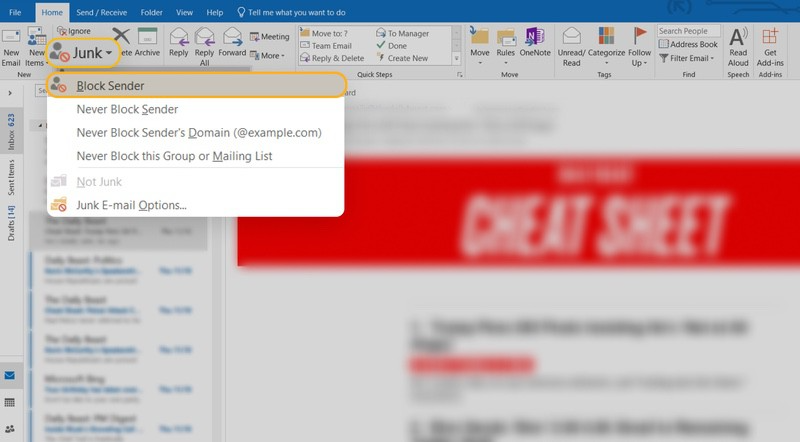
Task: Click the Meeting reply button
Action: [x=269, y=37]
